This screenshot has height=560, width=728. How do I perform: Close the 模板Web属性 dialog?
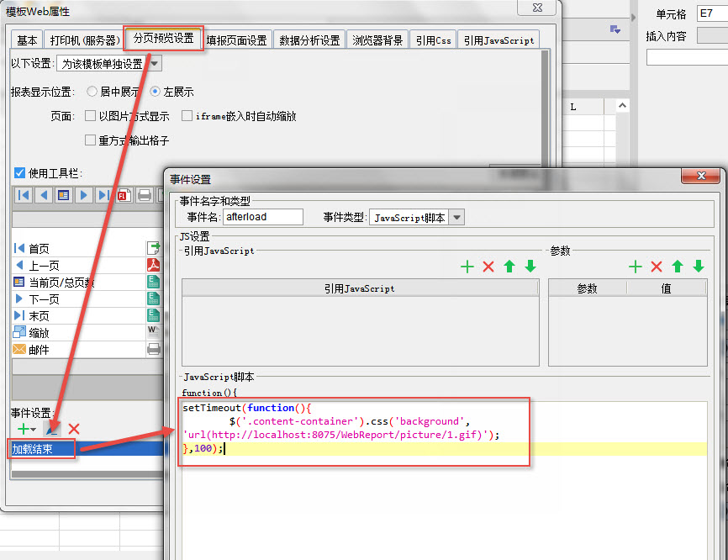(x=536, y=8)
